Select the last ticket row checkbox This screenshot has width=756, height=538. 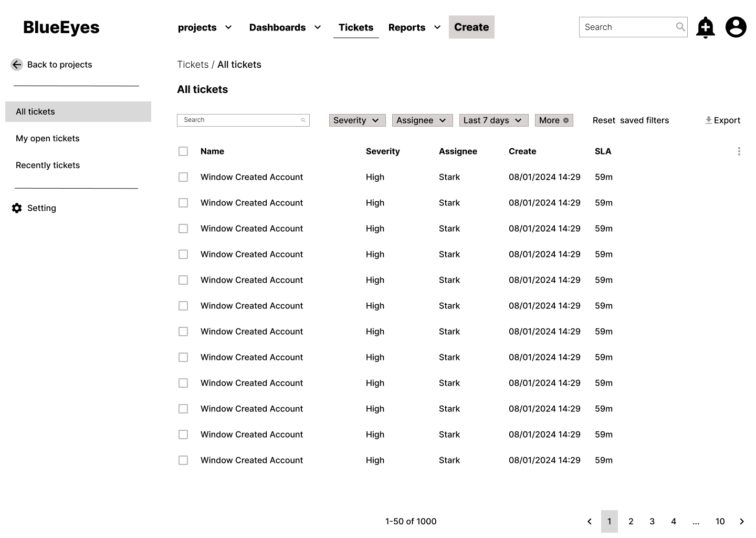(x=183, y=460)
